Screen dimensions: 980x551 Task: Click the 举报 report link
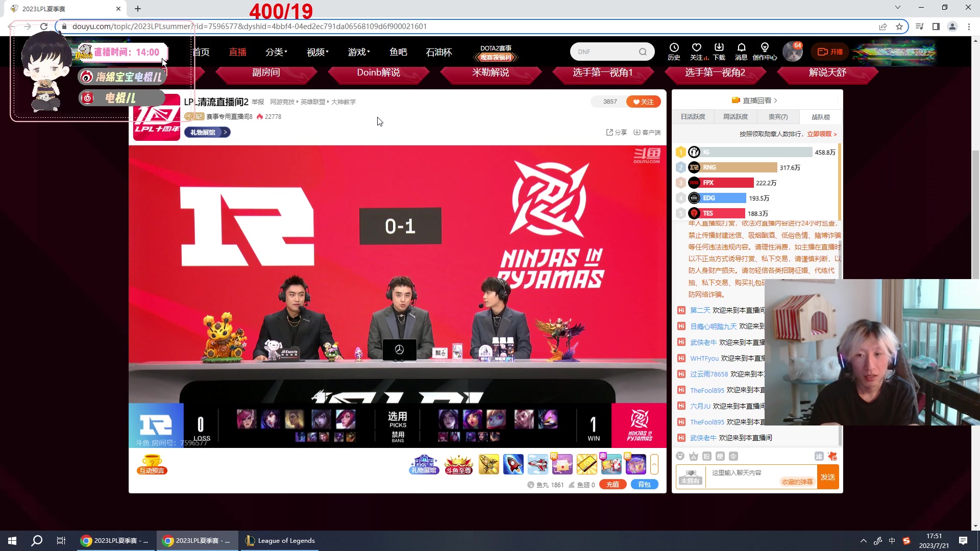[x=258, y=102]
